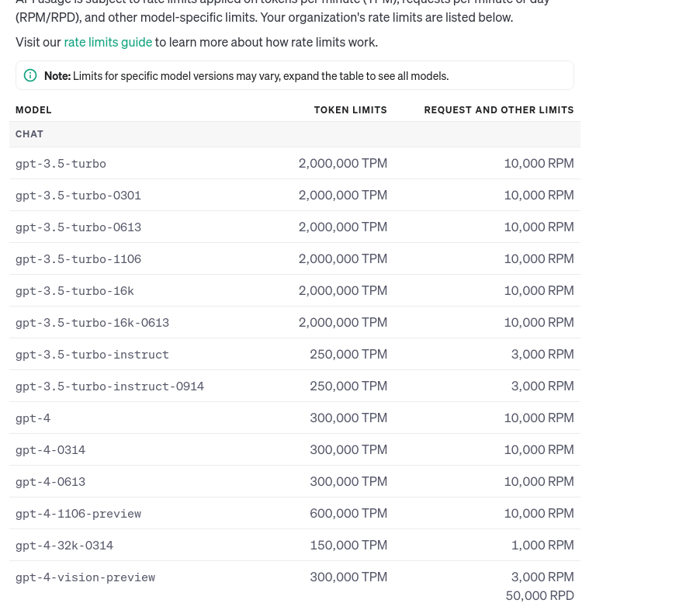
Task: Click the TOKEN LIMITS column header
Action: tap(351, 110)
